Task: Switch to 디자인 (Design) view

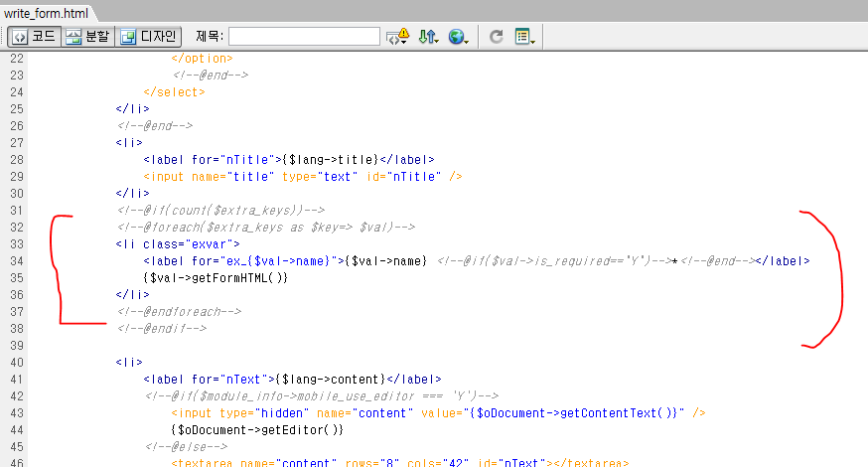Action: click(x=148, y=37)
